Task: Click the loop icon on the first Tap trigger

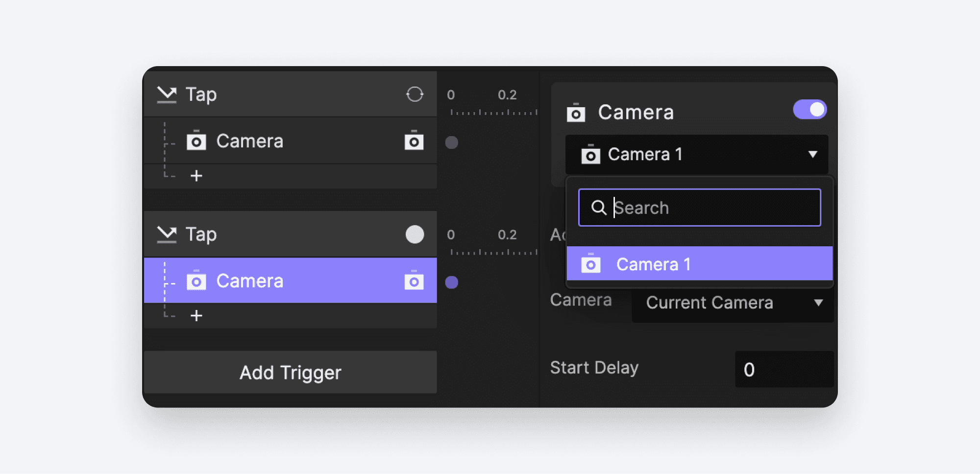Action: [x=415, y=94]
